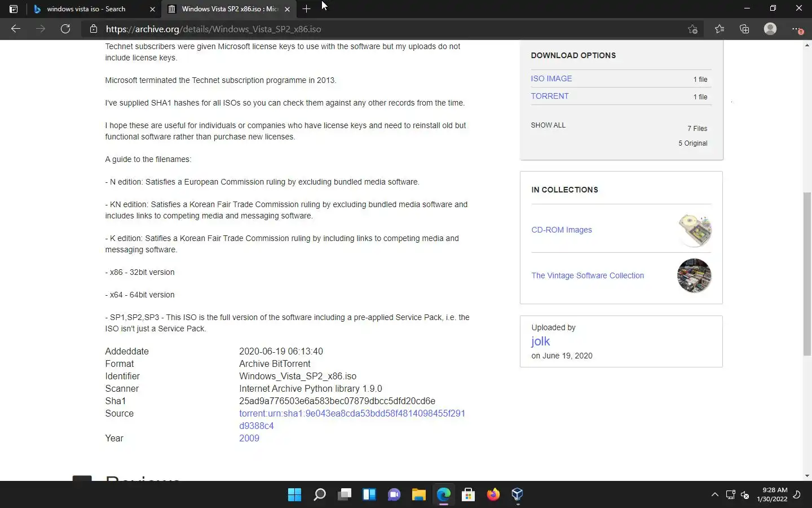Close the windows vista iso search tab
The height and width of the screenshot is (508, 812).
click(x=152, y=9)
